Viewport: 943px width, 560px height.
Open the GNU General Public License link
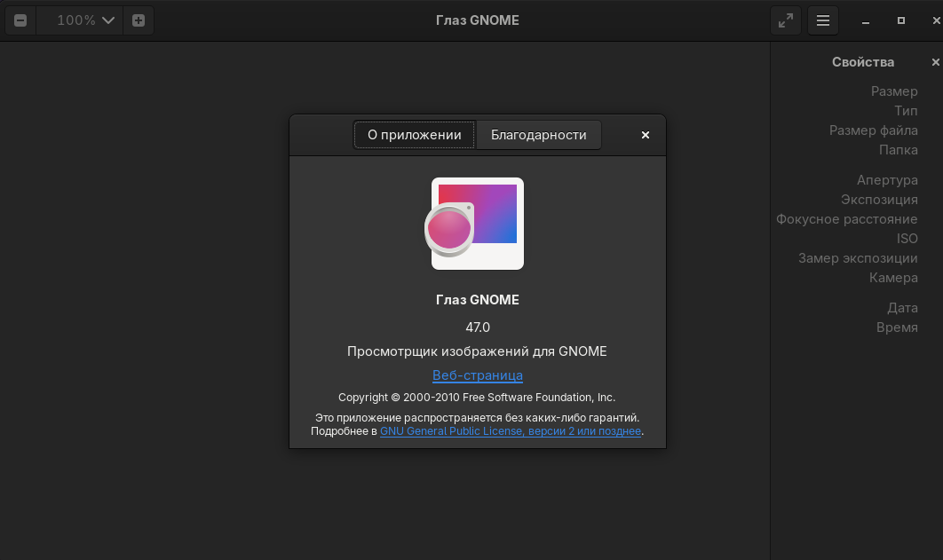point(510,431)
